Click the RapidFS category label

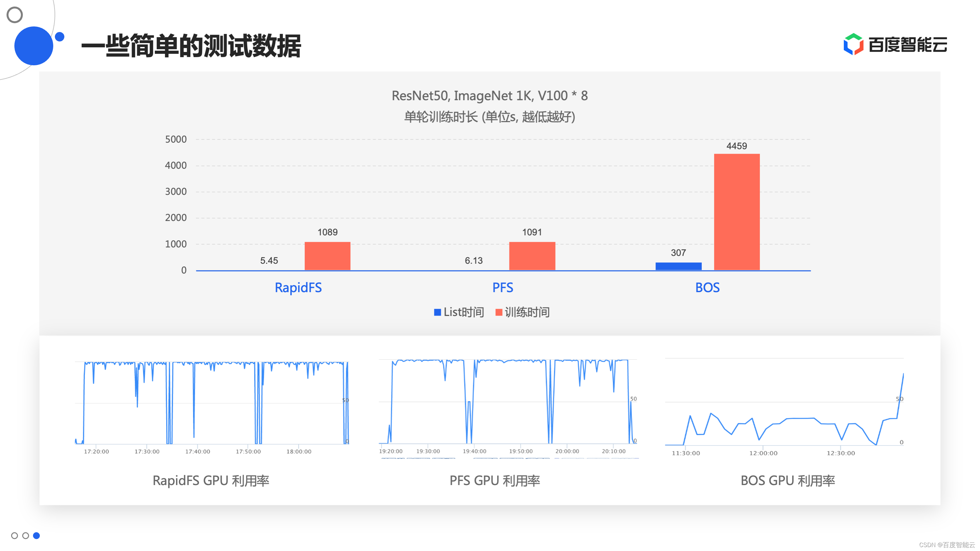pyautogui.click(x=298, y=288)
